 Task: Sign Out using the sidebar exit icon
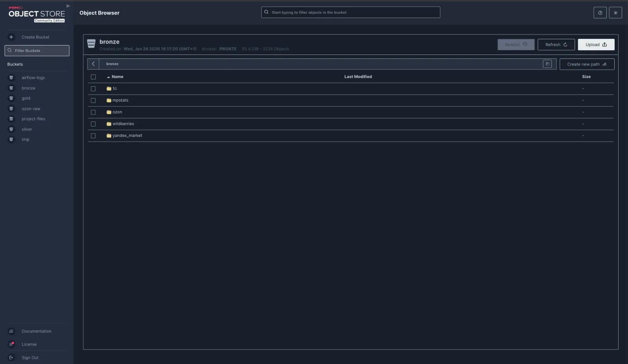(11, 357)
